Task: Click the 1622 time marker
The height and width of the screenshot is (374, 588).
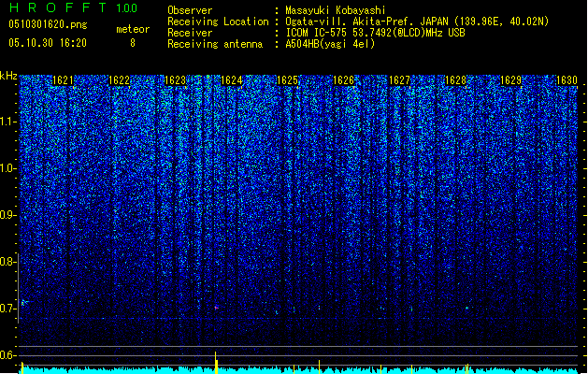Action: (x=119, y=80)
